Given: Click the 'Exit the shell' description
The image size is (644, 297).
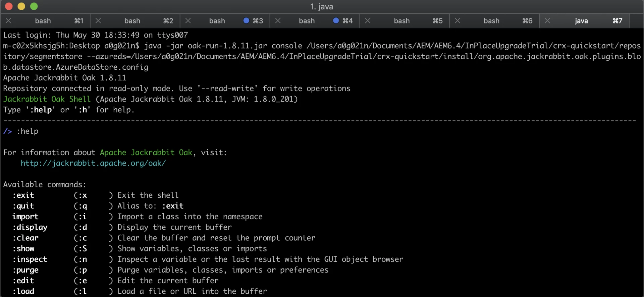Looking at the screenshot, I should 148,195.
